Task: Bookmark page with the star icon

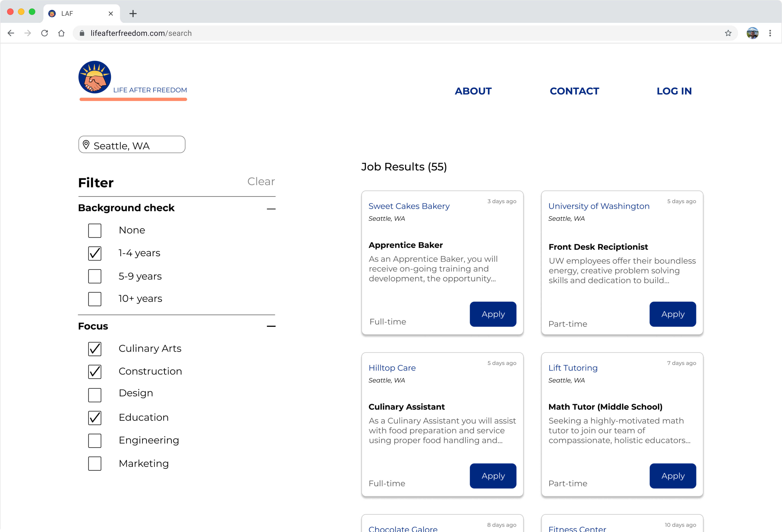Action: click(x=728, y=33)
